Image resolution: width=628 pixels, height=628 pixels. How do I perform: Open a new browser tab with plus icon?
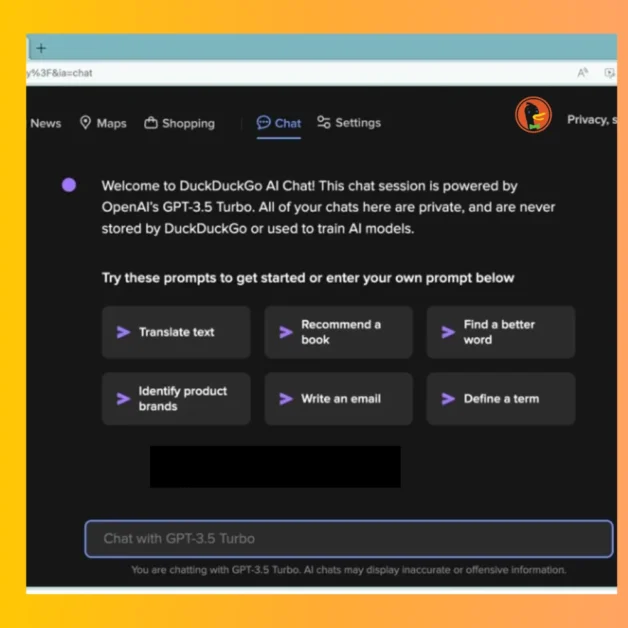click(x=41, y=48)
